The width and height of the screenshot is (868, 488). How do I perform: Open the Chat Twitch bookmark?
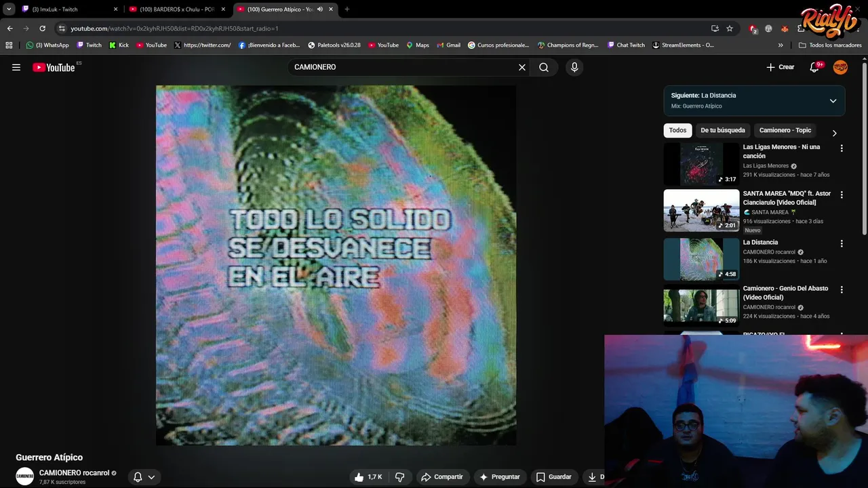coord(626,45)
